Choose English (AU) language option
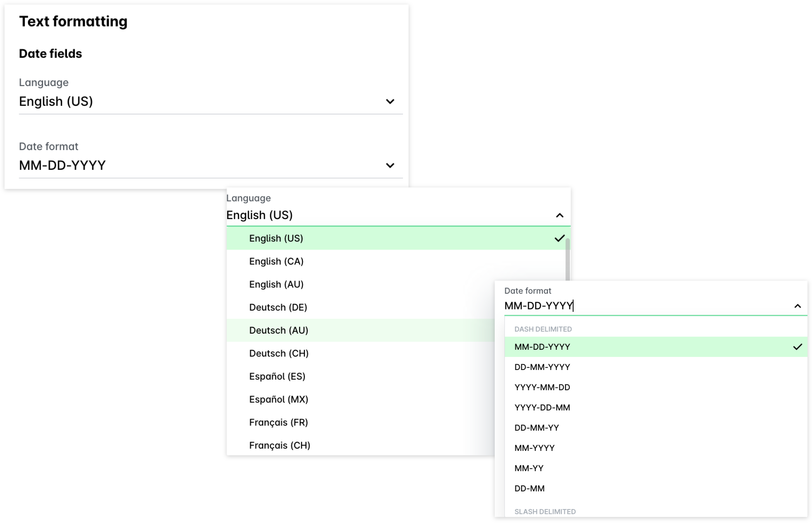812x523 pixels. point(361,284)
